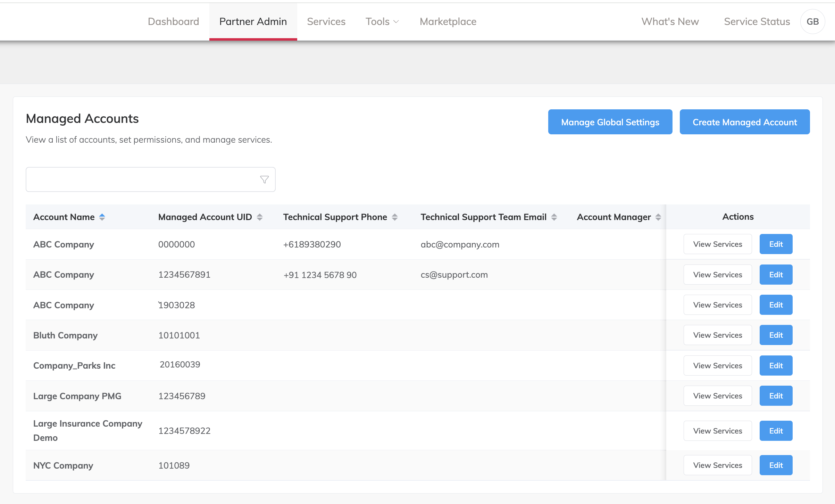The height and width of the screenshot is (504, 835).
Task: Sort by Technical Support Phone arrows
Action: click(395, 217)
